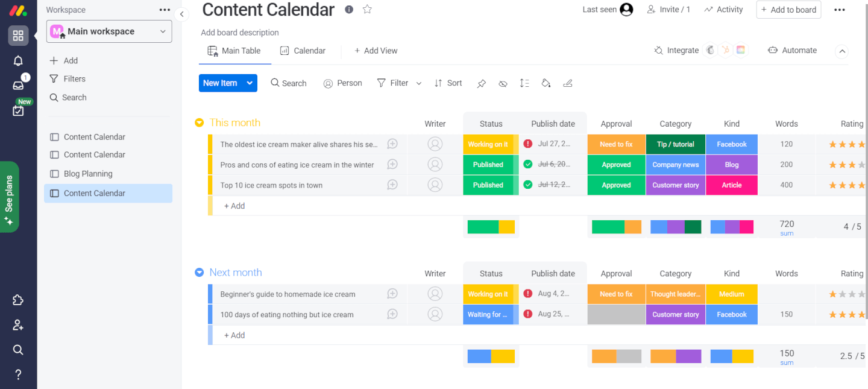Image resolution: width=868 pixels, height=389 pixels.
Task: Click the invite members sidebar icon
Action: tap(18, 325)
